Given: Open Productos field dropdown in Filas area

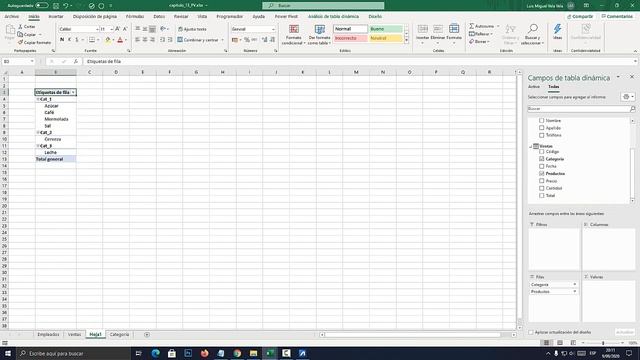Looking at the screenshot, I should [x=574, y=291].
